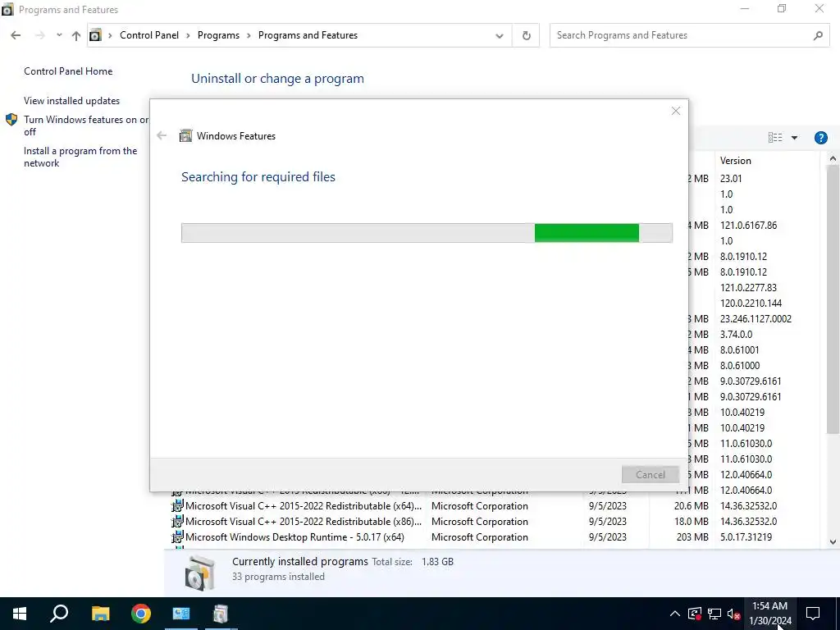The height and width of the screenshot is (630, 840).
Task: Open the notification center icon
Action: pos(813,614)
